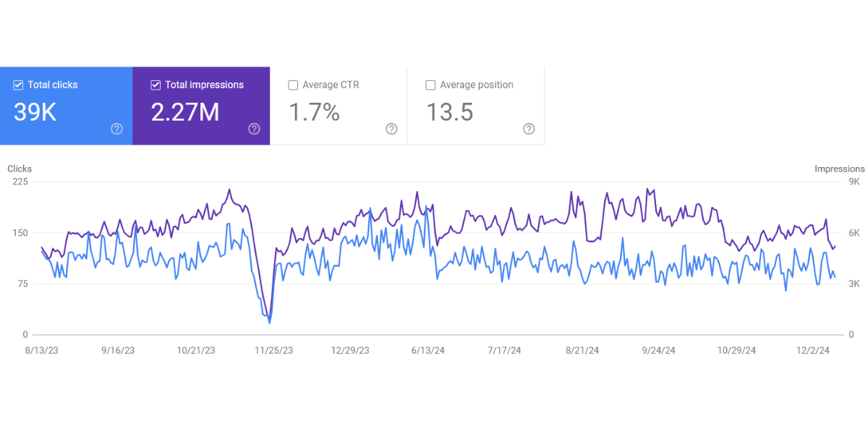Click the 1.7% average CTR value
This screenshot has width=868, height=434.
314,112
